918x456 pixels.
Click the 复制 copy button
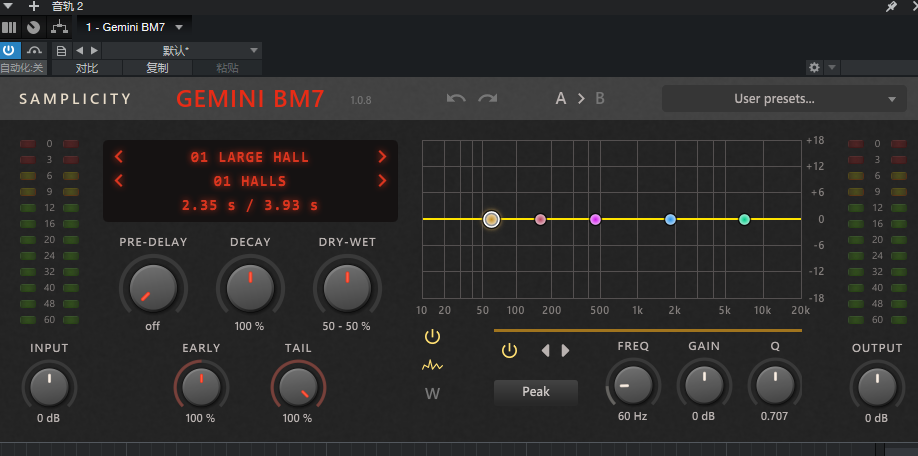(x=157, y=68)
